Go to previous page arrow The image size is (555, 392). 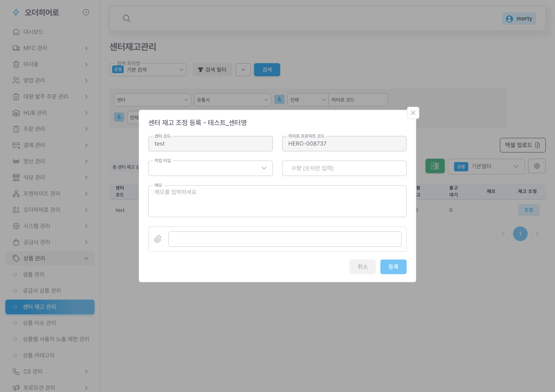click(x=503, y=234)
